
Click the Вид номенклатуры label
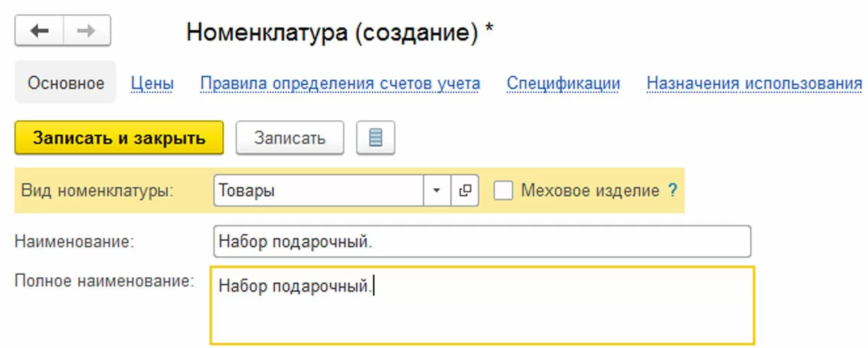(x=97, y=191)
